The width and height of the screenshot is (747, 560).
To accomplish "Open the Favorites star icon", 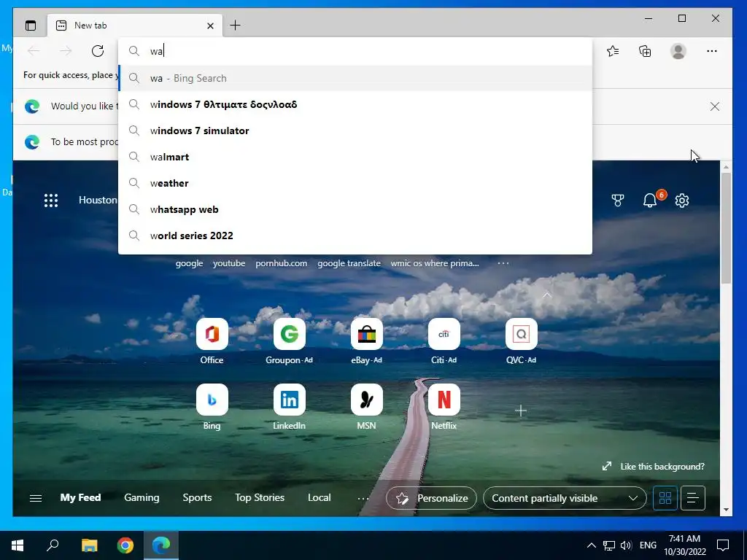I will tap(613, 51).
